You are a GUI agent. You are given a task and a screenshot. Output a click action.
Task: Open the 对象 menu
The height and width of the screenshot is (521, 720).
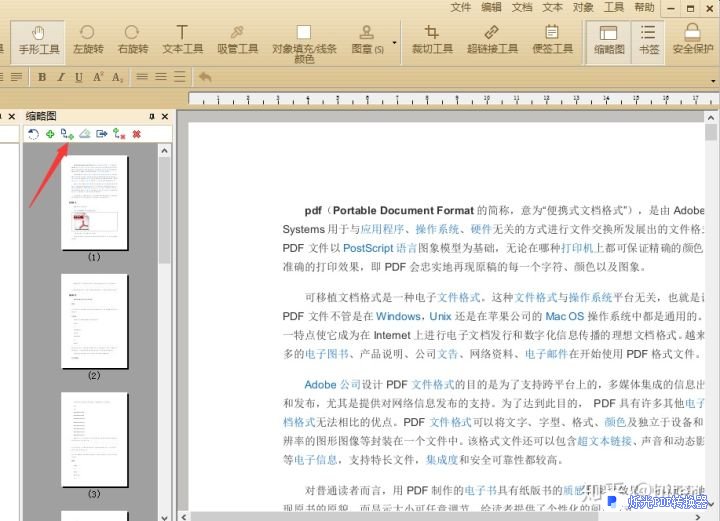pos(583,7)
